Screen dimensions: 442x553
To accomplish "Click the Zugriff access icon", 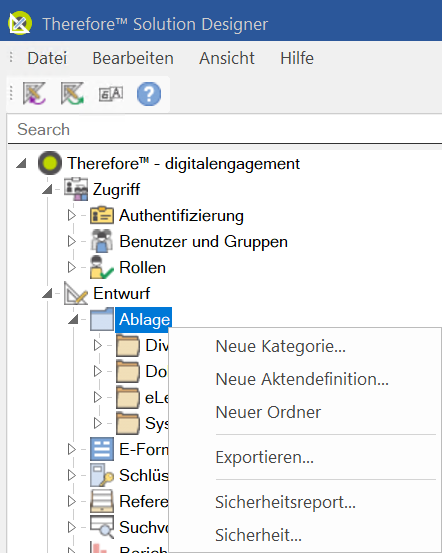I will coord(76,189).
